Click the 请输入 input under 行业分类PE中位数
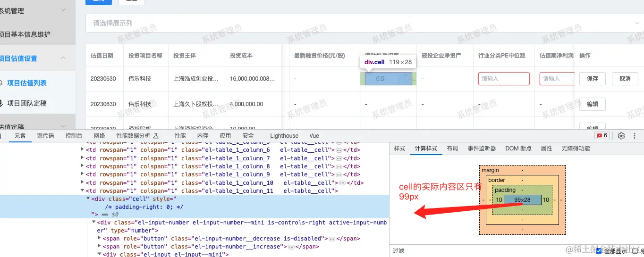Viewport: 644px width, 257px height. 504,79
